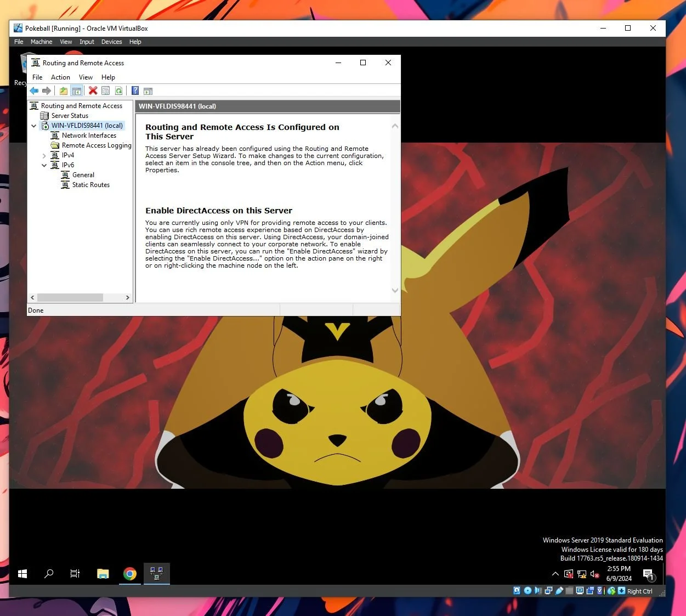This screenshot has height=616, width=686.
Task: Click tree pane scroll left arrow
Action: coord(32,297)
